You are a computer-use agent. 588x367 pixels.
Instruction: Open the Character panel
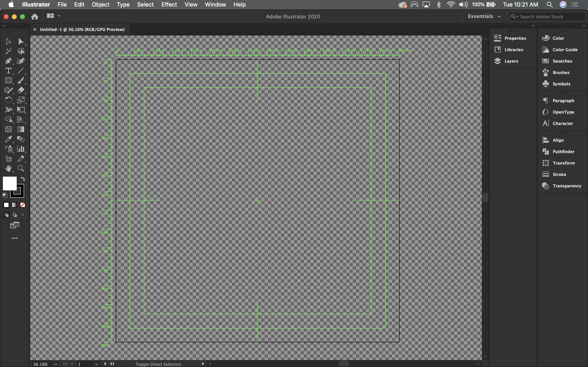point(562,123)
